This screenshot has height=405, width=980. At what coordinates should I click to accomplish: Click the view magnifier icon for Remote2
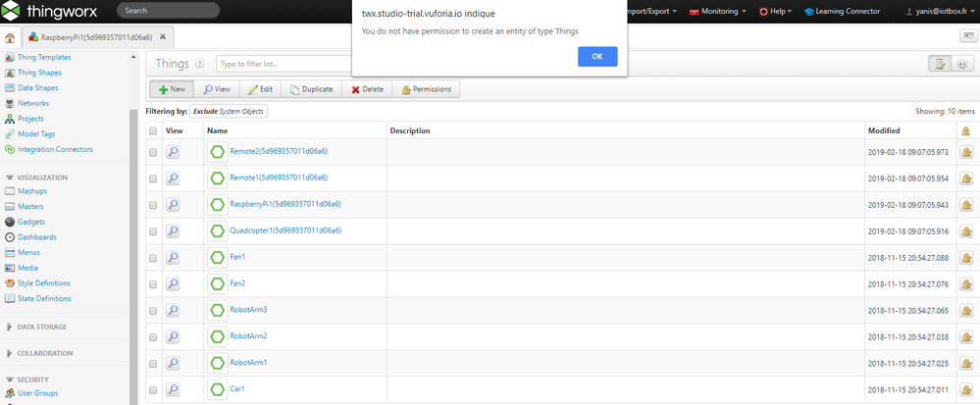pos(173,152)
